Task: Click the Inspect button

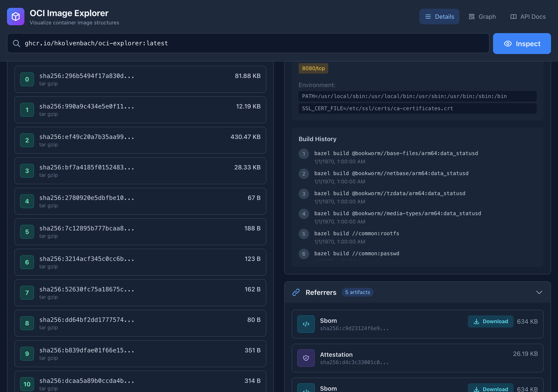Action: click(x=522, y=44)
